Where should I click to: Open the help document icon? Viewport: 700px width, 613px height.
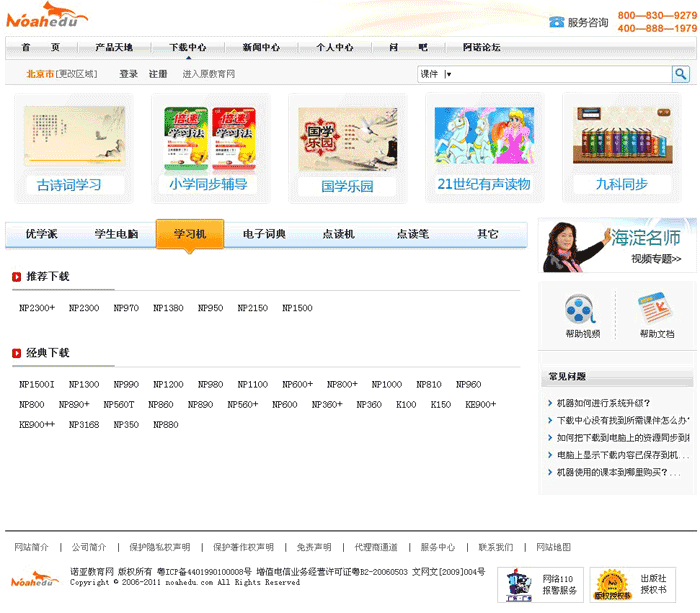[x=655, y=307]
